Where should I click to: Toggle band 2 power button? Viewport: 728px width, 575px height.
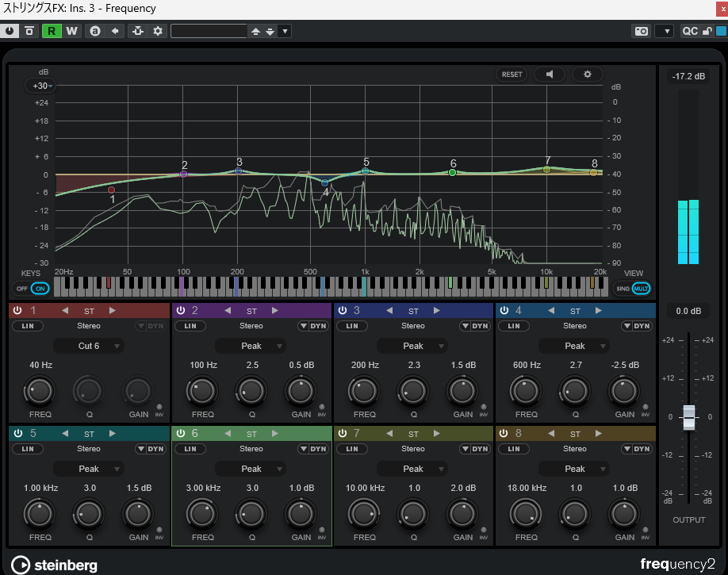181,310
